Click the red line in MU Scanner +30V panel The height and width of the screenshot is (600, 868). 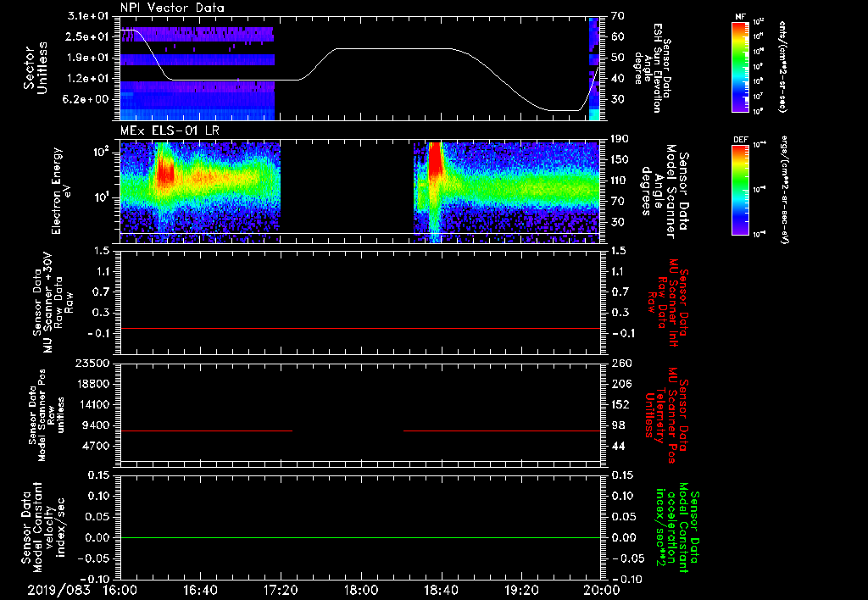[360, 328]
